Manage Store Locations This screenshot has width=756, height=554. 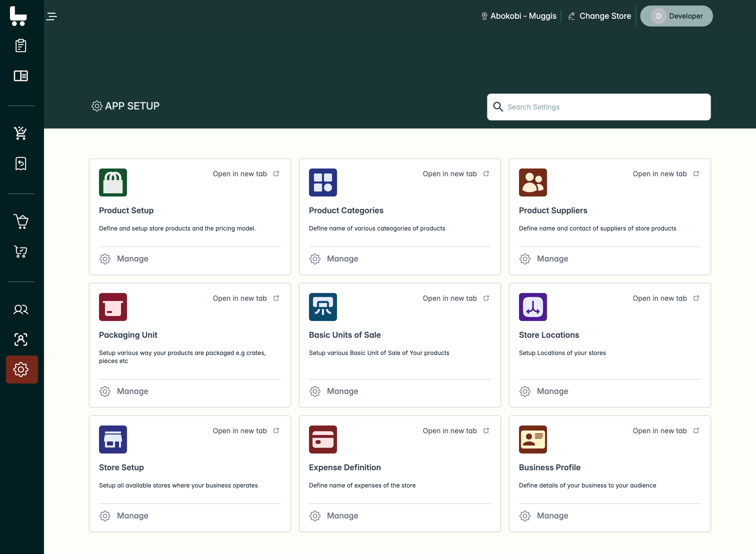pyautogui.click(x=543, y=391)
